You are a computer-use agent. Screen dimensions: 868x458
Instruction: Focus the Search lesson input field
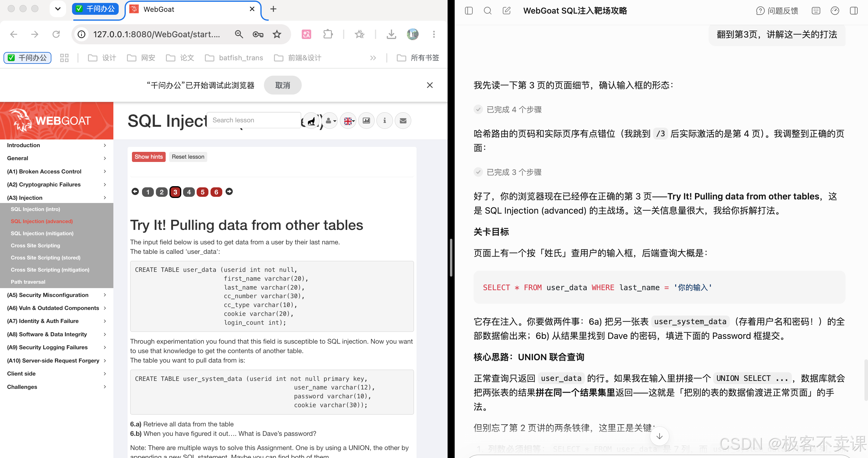click(x=254, y=120)
